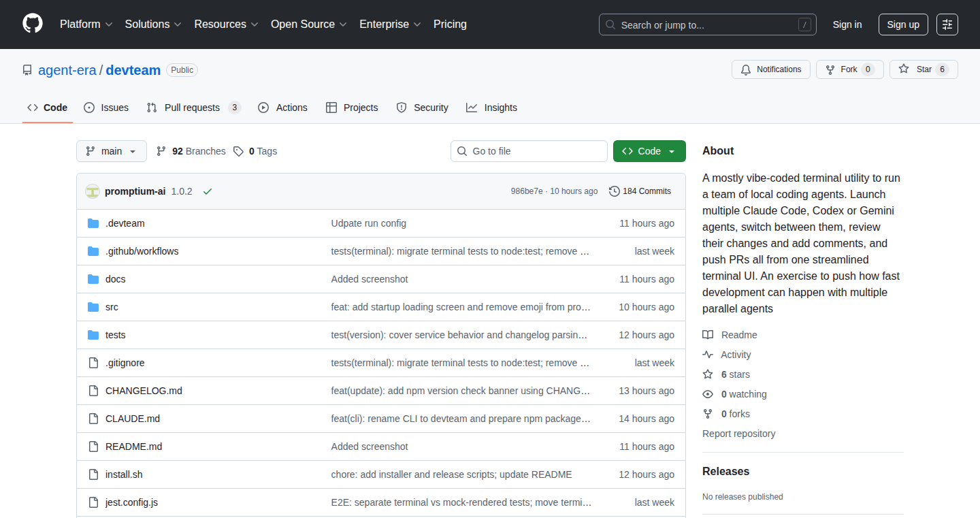Click the CLAUDE.md file icon
Screen dimensions: 980x518
click(x=93, y=419)
